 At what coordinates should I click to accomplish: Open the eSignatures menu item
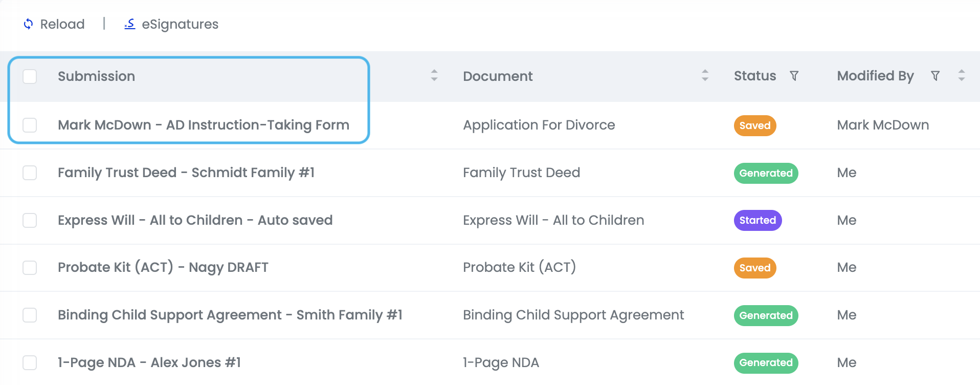pyautogui.click(x=180, y=24)
